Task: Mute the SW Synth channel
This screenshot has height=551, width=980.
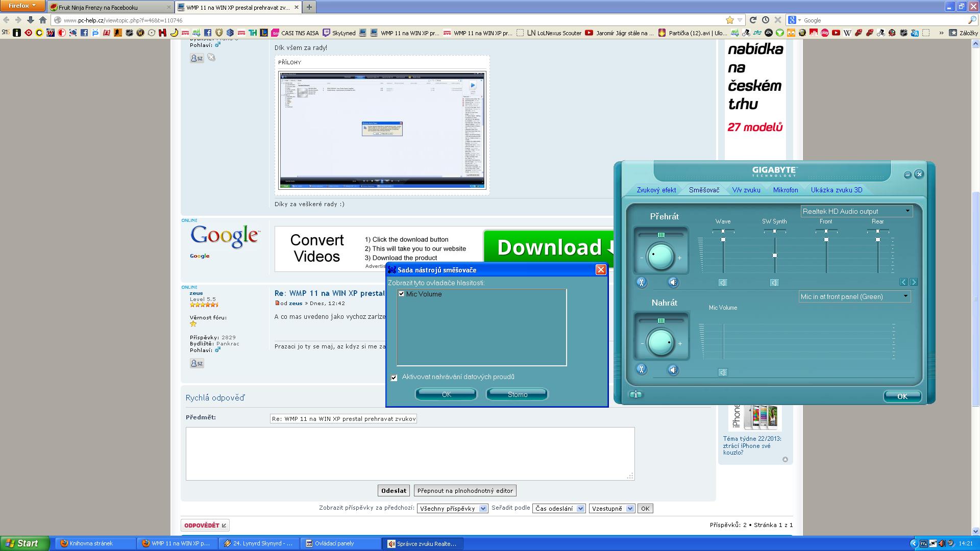Action: (774, 283)
